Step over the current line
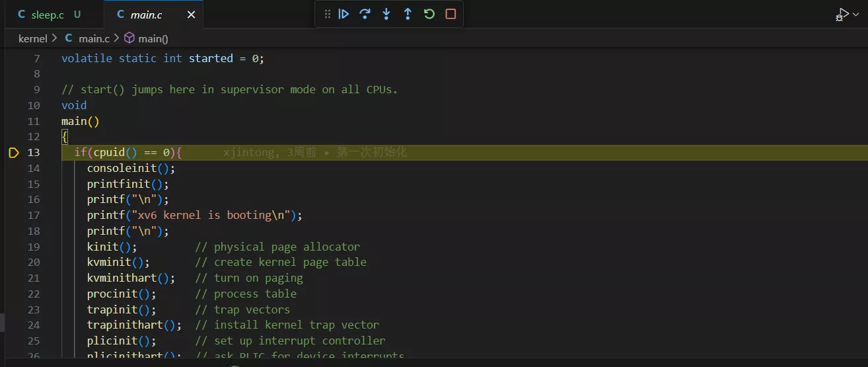Screen dimensions: 868x367 365,14
